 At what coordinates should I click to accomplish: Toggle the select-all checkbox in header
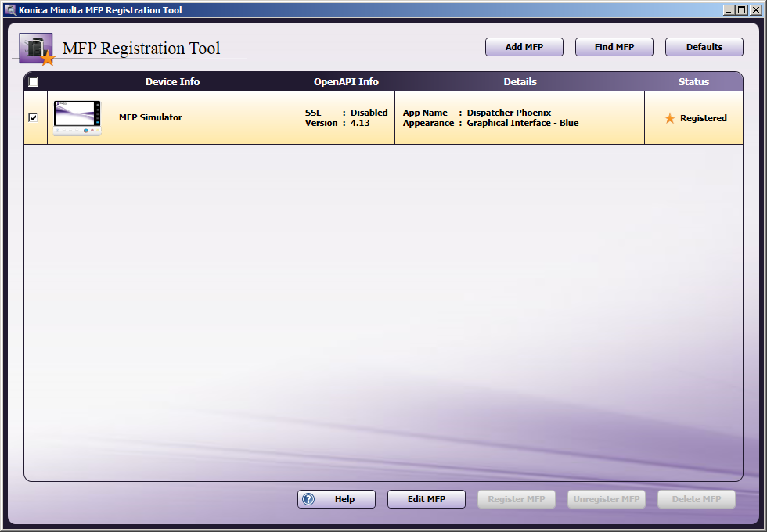click(x=33, y=81)
